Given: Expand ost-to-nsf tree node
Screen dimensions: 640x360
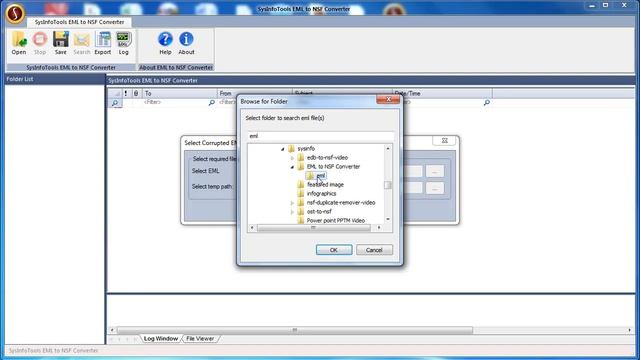Looking at the screenshot, I should point(292,212).
